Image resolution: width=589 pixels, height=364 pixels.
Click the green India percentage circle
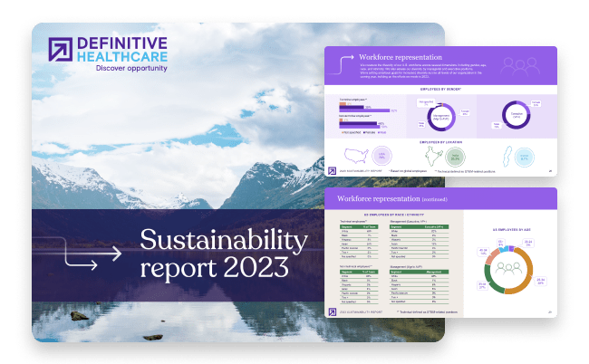(455, 157)
